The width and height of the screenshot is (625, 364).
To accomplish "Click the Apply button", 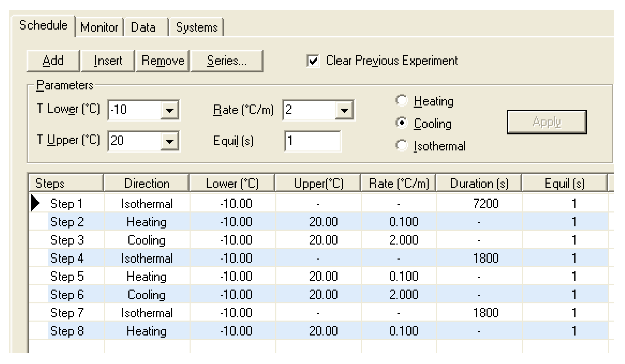I will pyautogui.click(x=547, y=122).
